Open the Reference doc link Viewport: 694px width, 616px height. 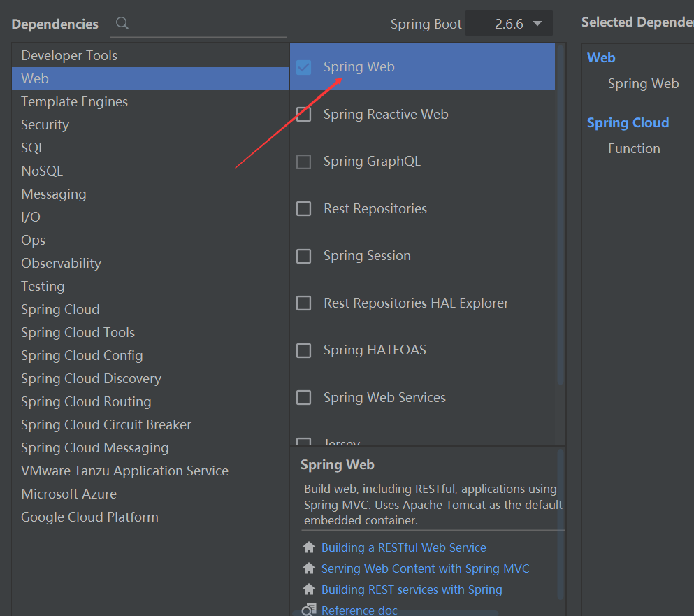359,610
